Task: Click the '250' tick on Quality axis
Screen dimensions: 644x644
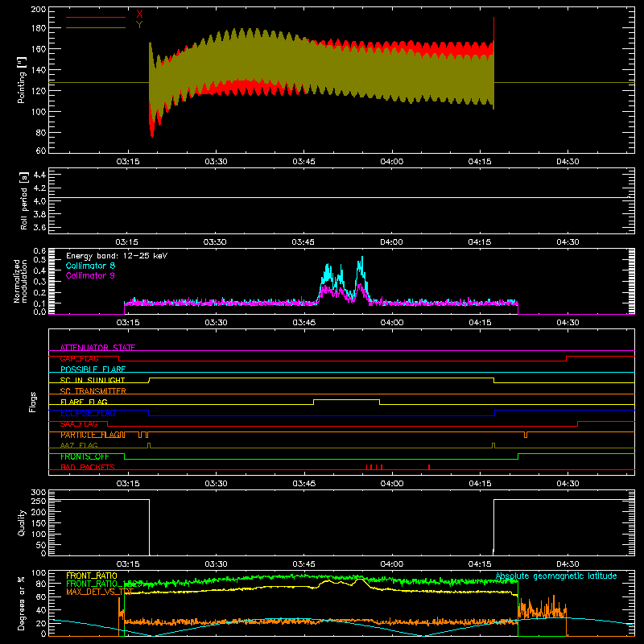Action: [x=38, y=501]
